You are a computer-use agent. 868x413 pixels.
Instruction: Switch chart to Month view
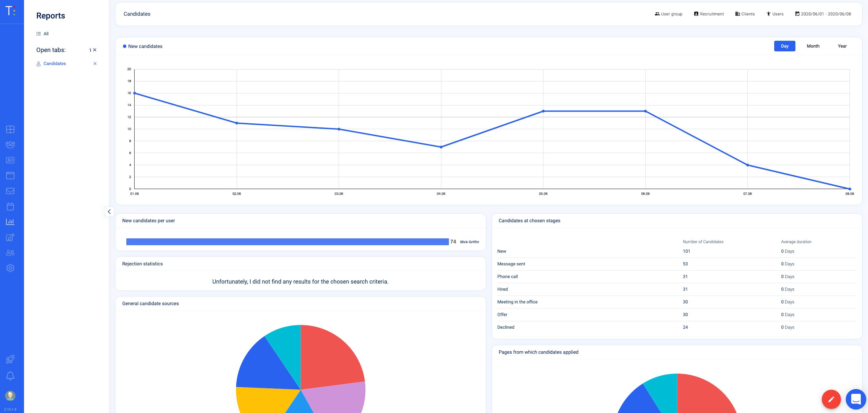click(x=813, y=46)
